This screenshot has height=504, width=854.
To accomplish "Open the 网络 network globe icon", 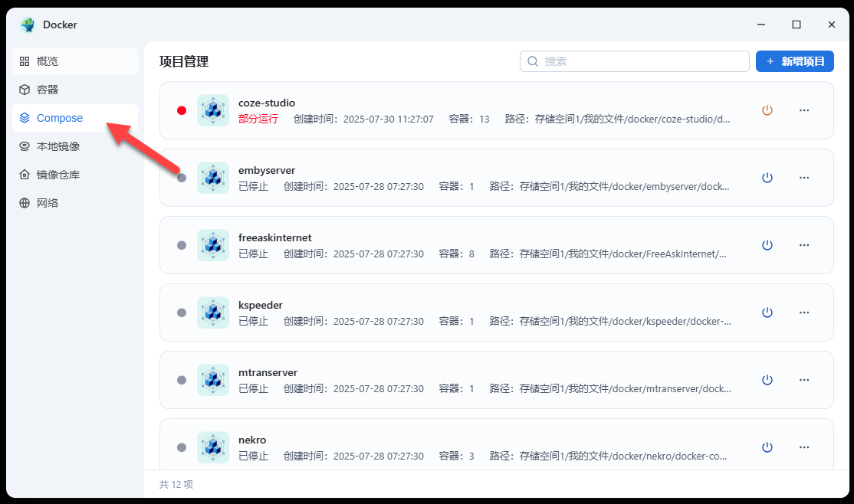I will pos(26,202).
